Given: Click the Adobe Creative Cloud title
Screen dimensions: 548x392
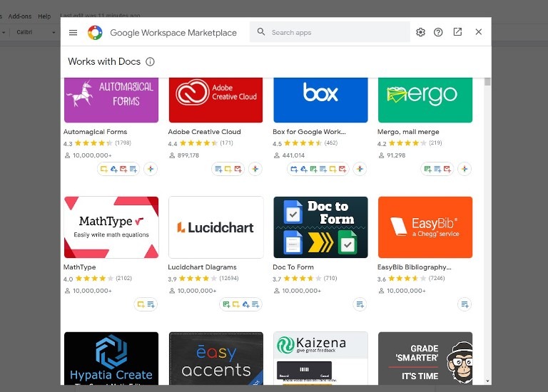Looking at the screenshot, I should 204,132.
